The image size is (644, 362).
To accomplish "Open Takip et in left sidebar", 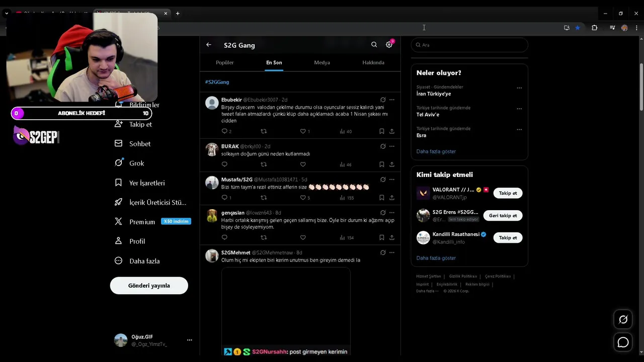I will [x=133, y=124].
